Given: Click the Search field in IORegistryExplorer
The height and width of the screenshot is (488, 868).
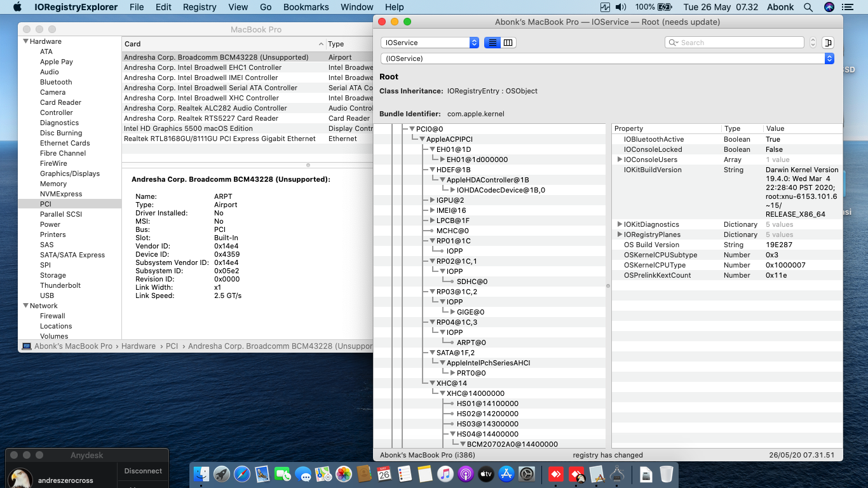Looking at the screenshot, I should click(x=737, y=43).
